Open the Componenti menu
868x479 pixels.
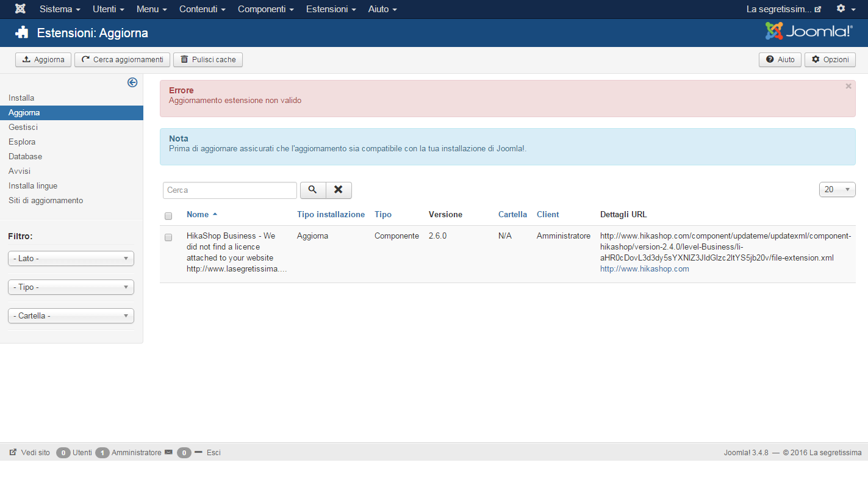266,9
